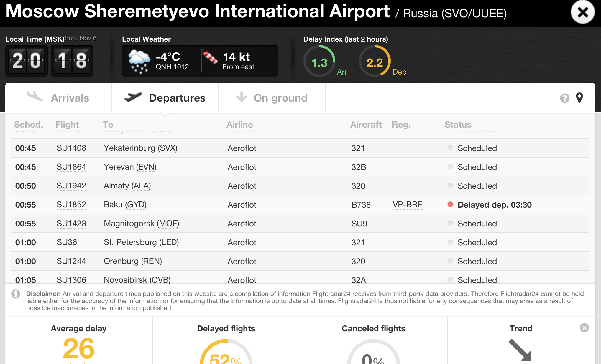Viewport: 601px width, 364px height.
Task: Click the 00:50 scheduled time for Almaty
Action: pyautogui.click(x=26, y=186)
